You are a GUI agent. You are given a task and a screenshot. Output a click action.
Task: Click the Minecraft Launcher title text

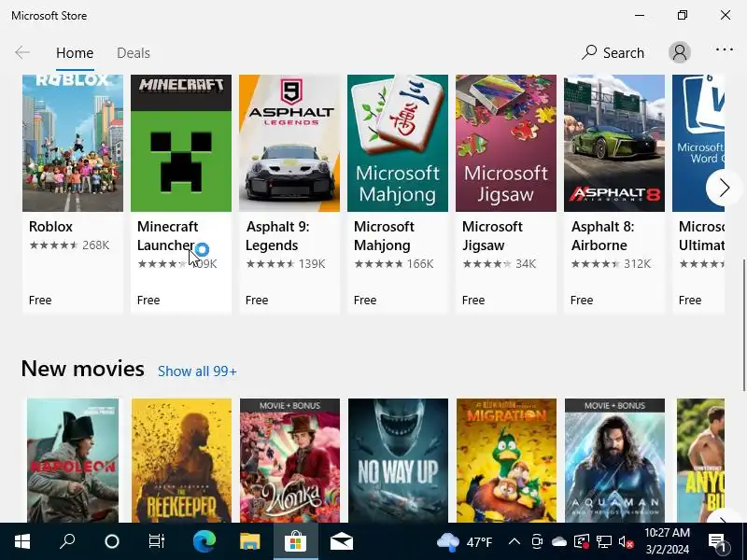click(x=168, y=236)
